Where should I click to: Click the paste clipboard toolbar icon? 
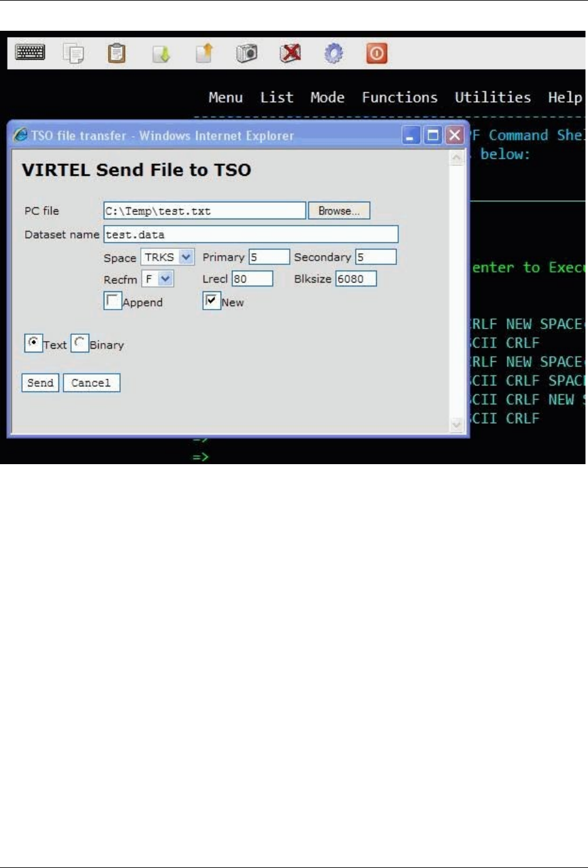pyautogui.click(x=117, y=53)
